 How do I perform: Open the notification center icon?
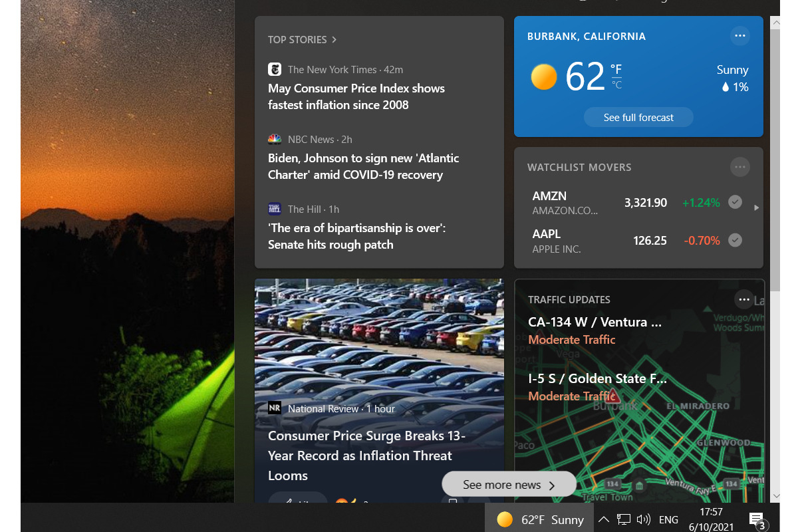757,519
